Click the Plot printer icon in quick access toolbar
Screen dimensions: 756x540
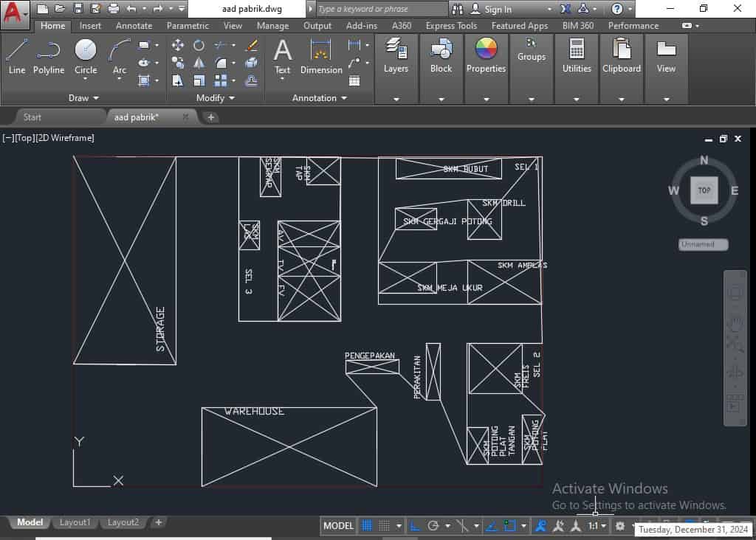coord(113,9)
